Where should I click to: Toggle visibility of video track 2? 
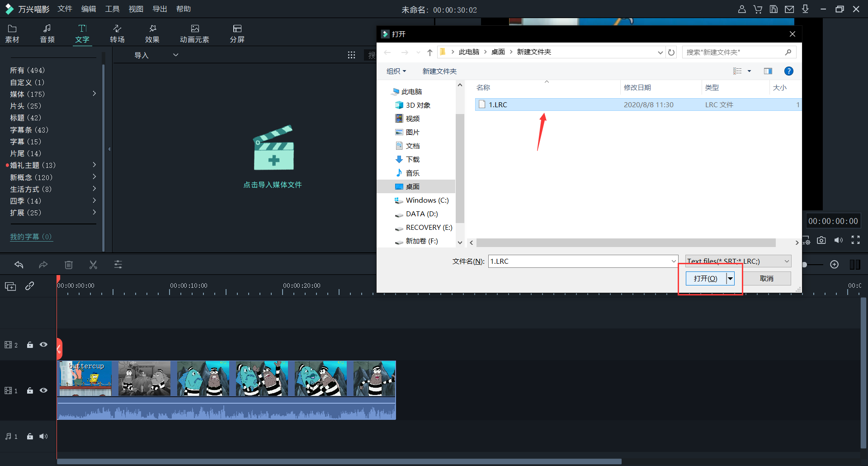43,345
